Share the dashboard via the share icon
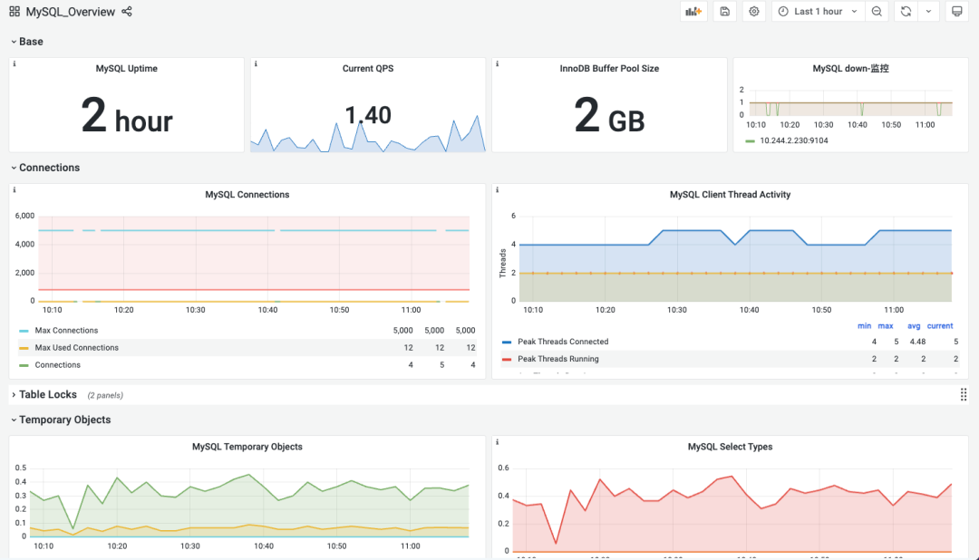The width and height of the screenshot is (979, 560). pyautogui.click(x=127, y=12)
